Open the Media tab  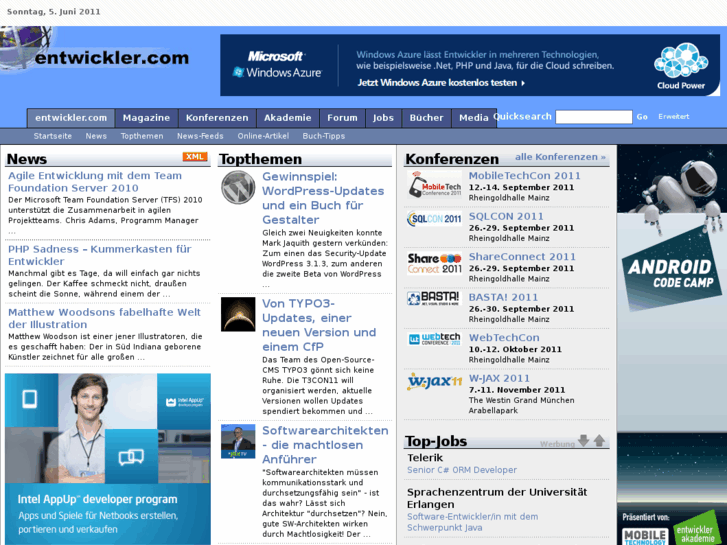point(474,118)
